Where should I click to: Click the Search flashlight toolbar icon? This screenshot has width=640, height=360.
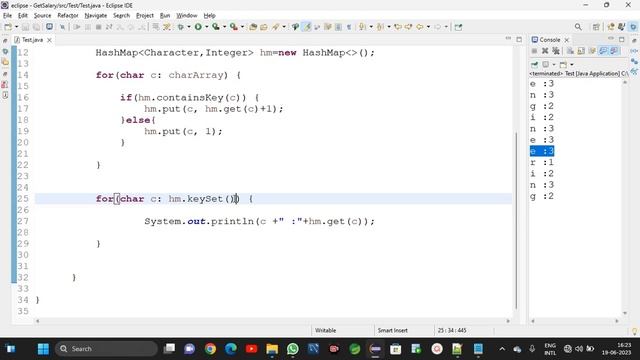[x=276, y=27]
